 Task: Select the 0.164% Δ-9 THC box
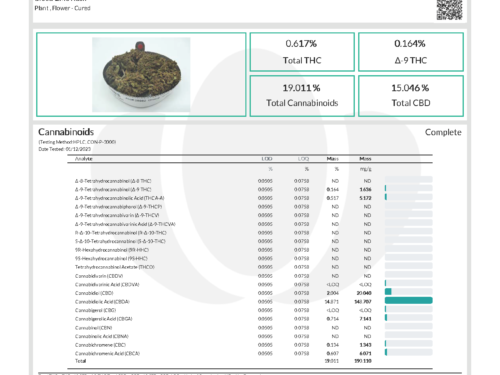[x=411, y=52]
